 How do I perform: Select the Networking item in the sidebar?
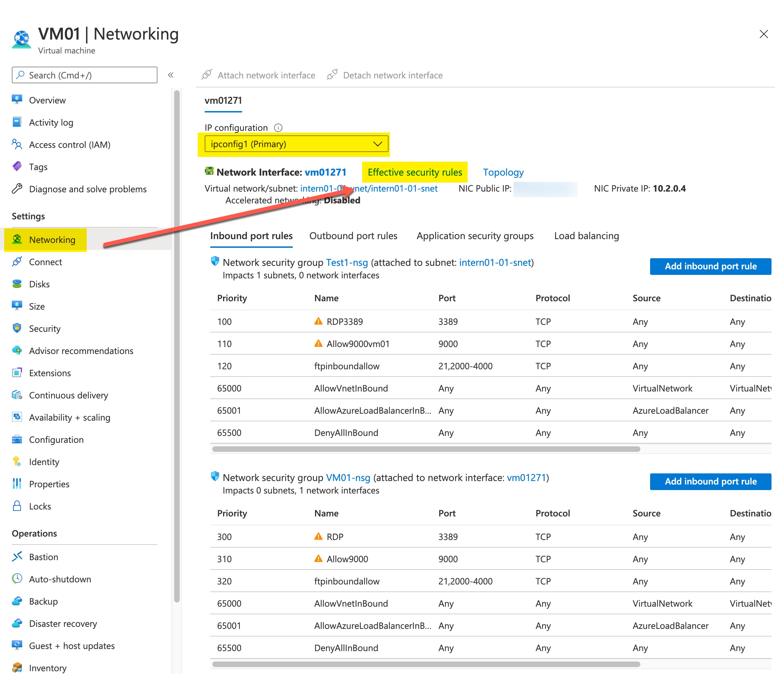pos(52,239)
